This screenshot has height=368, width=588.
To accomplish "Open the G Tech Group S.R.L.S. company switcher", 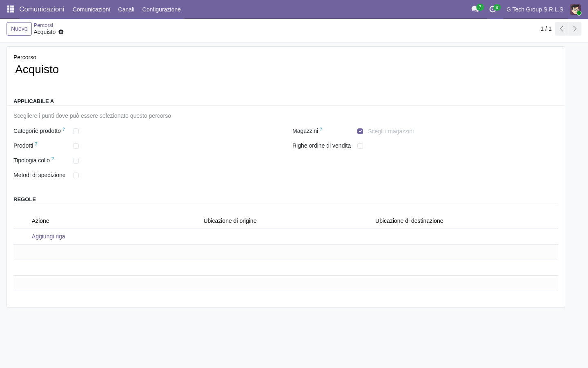I will point(535,9).
